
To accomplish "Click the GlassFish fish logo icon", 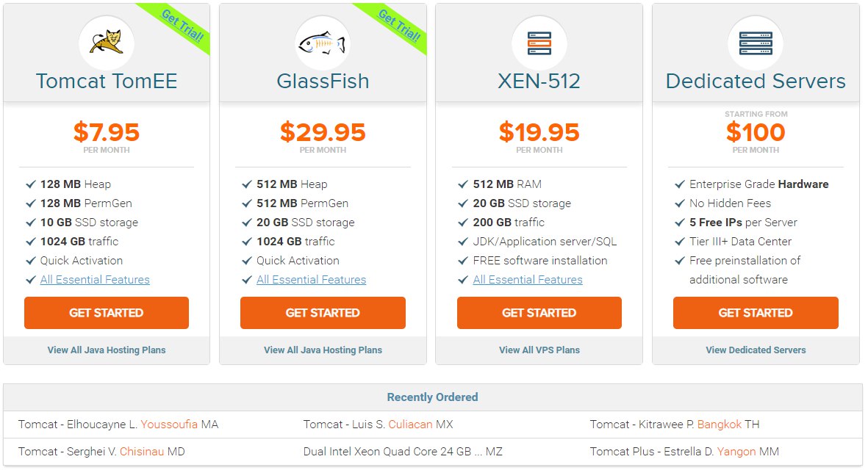I will click(322, 43).
